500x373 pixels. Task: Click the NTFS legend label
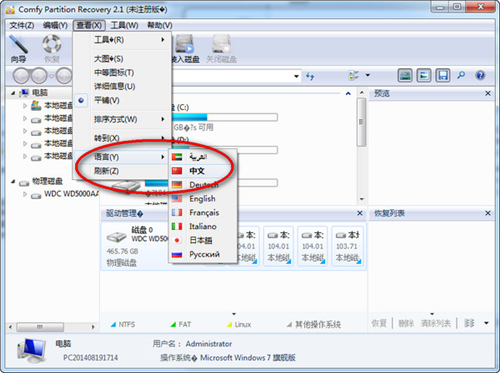[127, 325]
